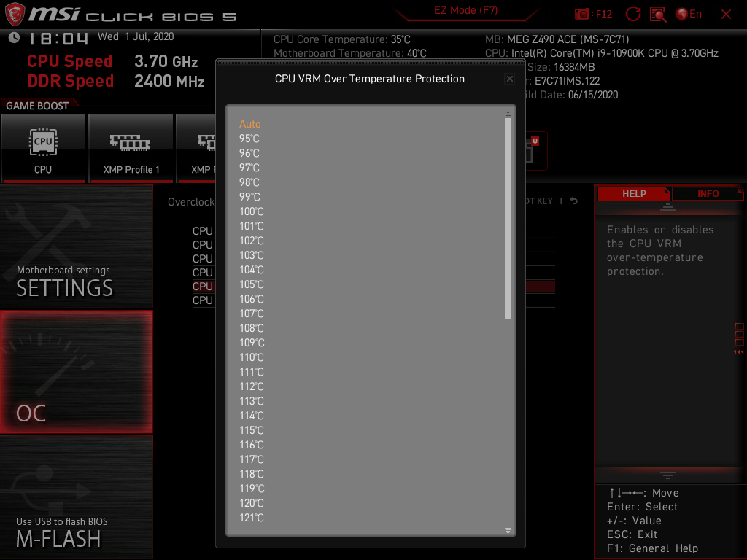
Task: Click the refresh icon in title bar
Action: point(632,14)
